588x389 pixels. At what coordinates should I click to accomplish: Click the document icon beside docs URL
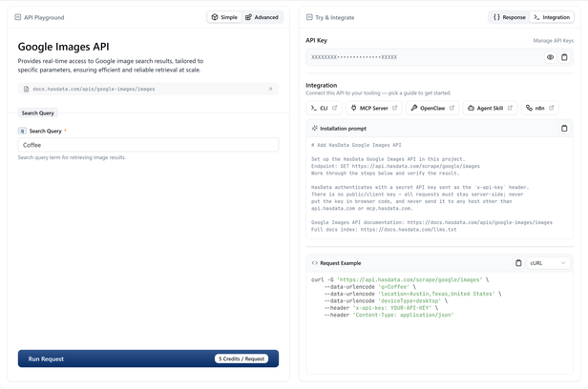click(x=26, y=89)
